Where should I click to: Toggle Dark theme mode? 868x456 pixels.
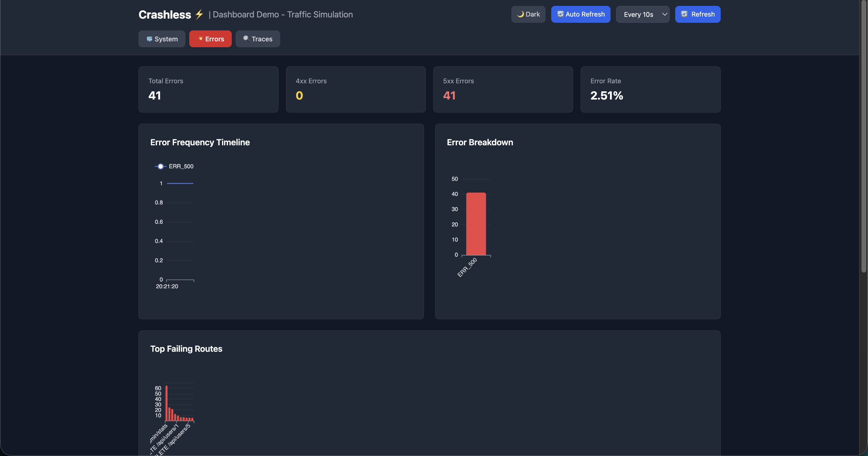point(528,14)
